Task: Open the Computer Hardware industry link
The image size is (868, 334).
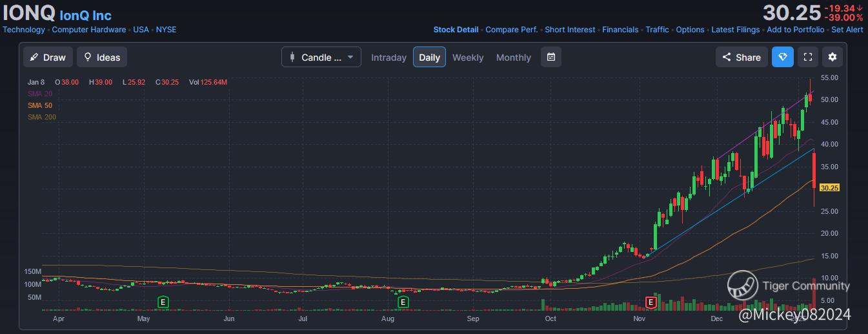Action: coord(89,30)
